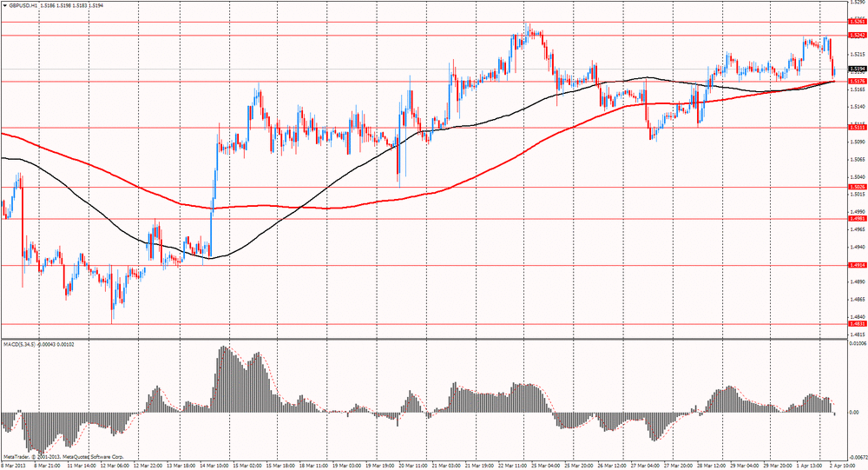The width and height of the screenshot is (868, 470).
Task: Select the 1.5242 red price level tag
Action: 857,35
